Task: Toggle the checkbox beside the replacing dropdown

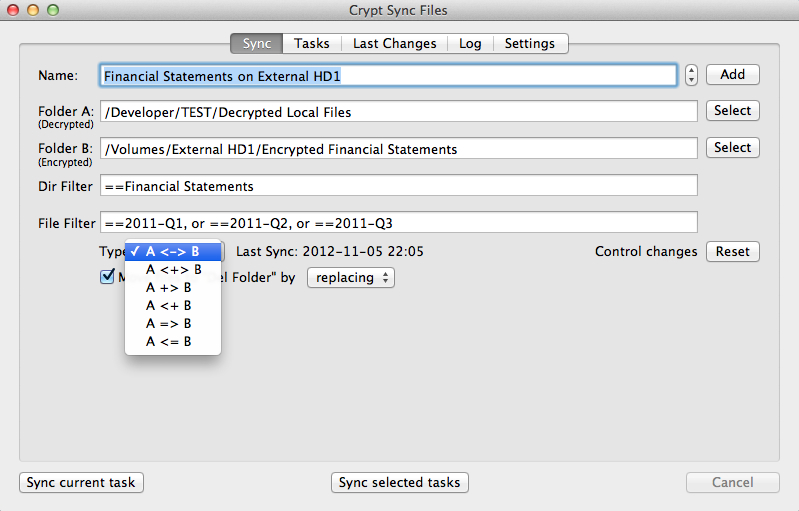Action: click(108, 277)
